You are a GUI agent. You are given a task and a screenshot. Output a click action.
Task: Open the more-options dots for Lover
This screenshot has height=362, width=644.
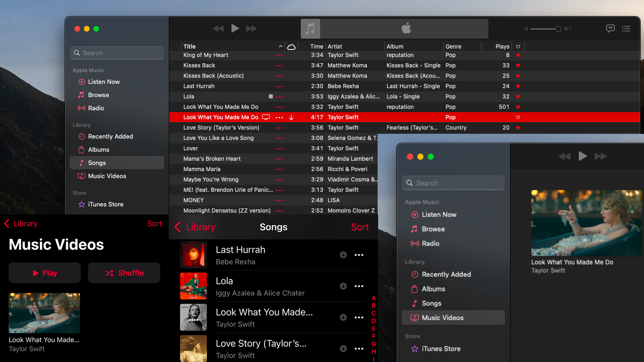point(280,148)
